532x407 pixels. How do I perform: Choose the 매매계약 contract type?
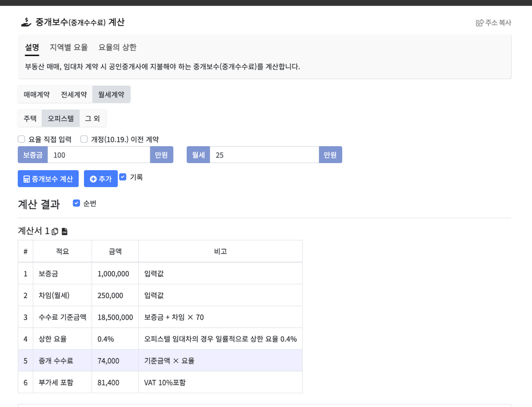36,95
